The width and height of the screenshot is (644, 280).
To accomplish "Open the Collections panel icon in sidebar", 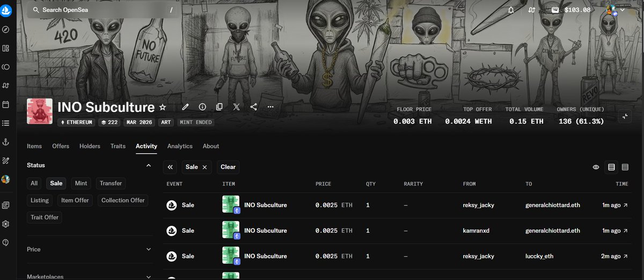I will [5, 48].
